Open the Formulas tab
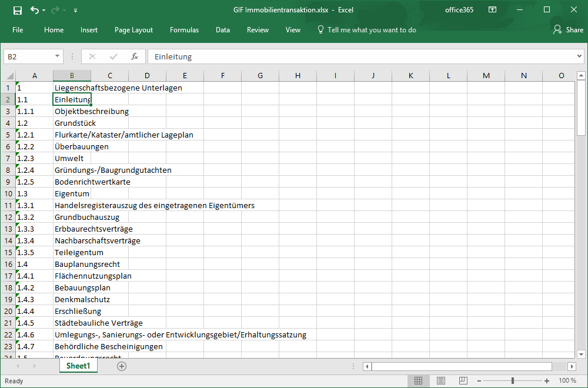This screenshot has width=588, height=388. [x=184, y=30]
